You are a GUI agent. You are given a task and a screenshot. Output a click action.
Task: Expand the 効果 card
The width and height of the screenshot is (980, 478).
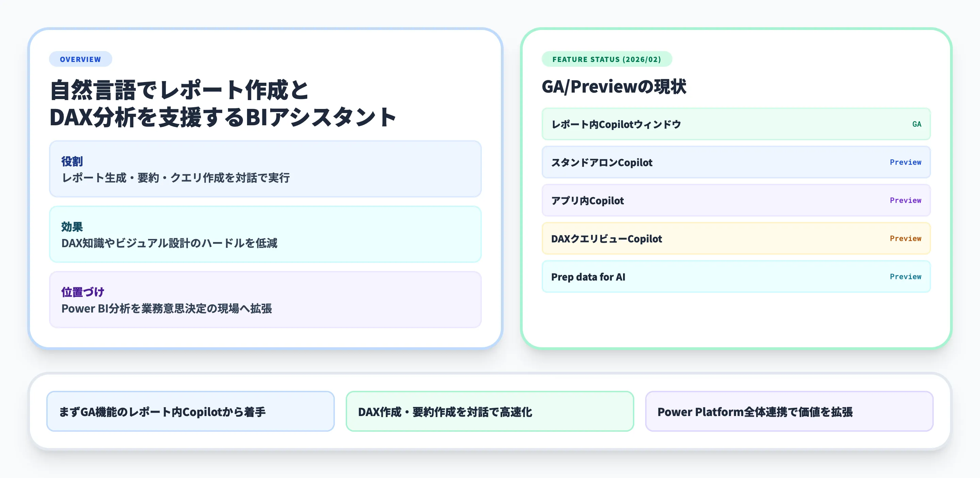[x=265, y=235]
